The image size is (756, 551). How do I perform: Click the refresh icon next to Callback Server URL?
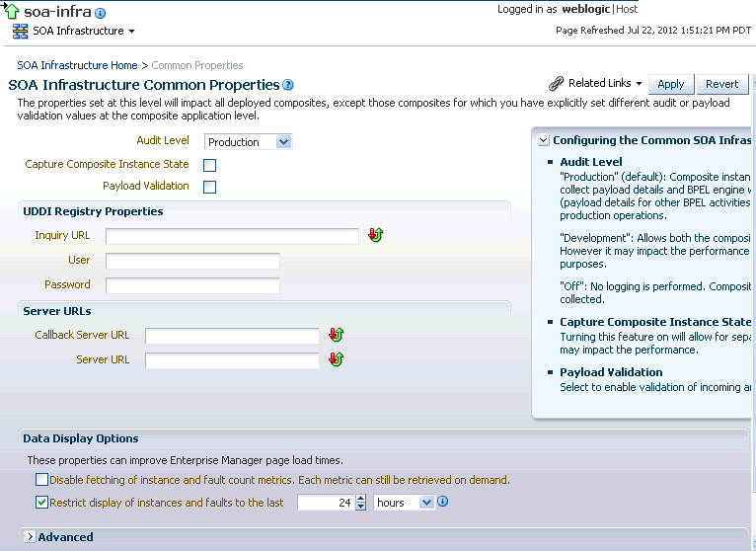click(x=336, y=335)
